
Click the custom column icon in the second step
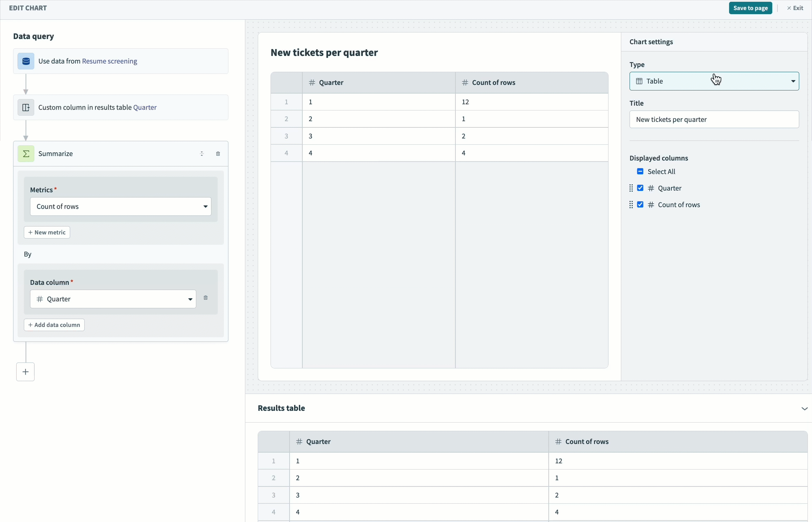26,107
